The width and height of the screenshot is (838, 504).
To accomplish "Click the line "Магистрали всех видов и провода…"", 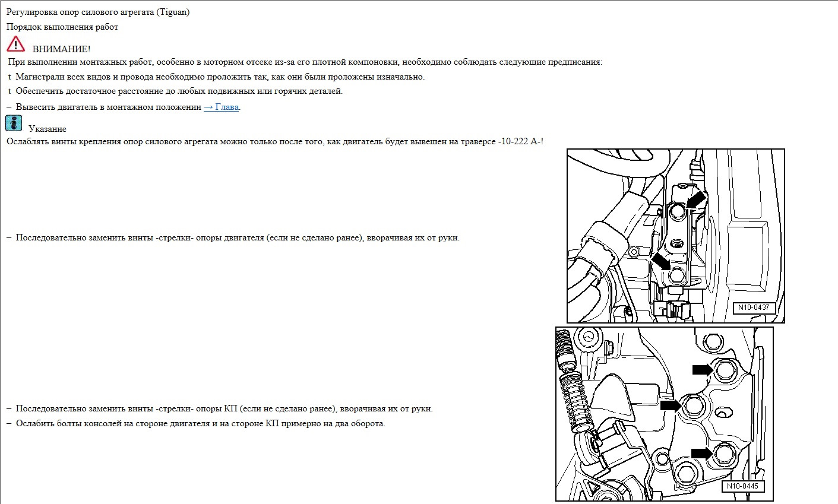I will click(220, 77).
